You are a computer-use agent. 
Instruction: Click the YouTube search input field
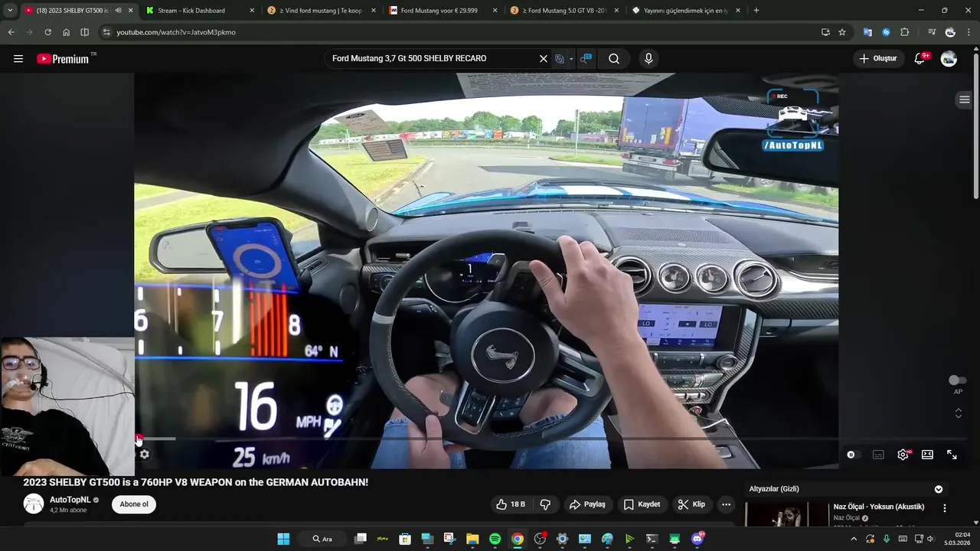click(433, 59)
